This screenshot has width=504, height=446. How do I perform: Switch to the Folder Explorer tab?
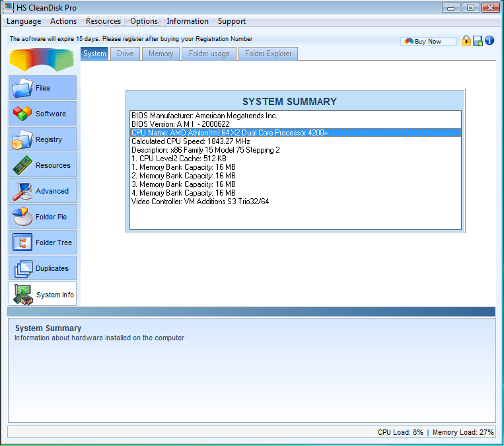point(268,54)
